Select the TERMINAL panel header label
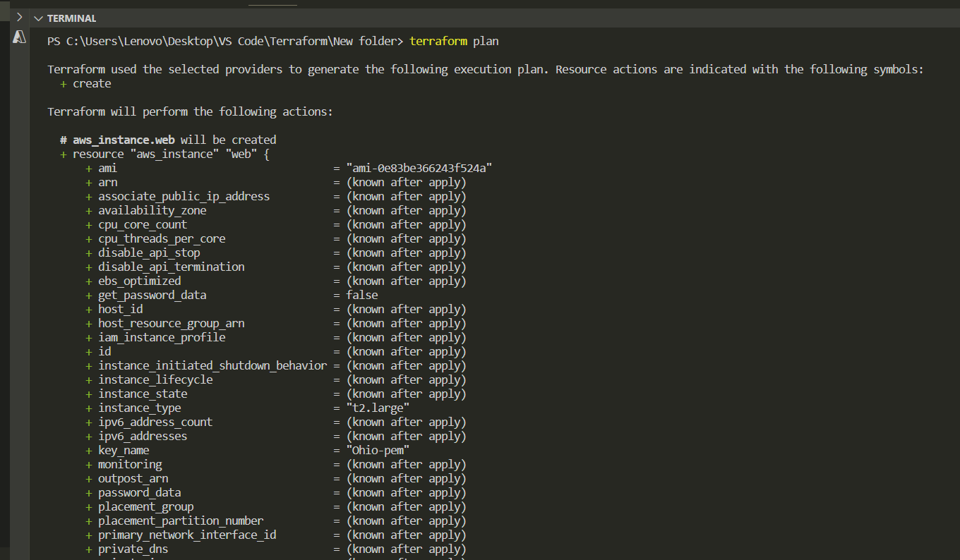Image resolution: width=960 pixels, height=560 pixels. coord(71,18)
